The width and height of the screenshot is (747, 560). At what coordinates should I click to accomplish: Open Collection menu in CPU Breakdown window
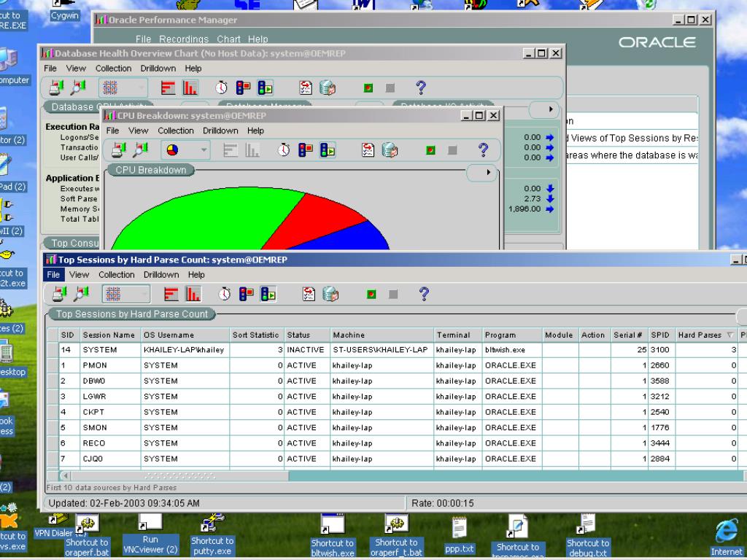(176, 131)
